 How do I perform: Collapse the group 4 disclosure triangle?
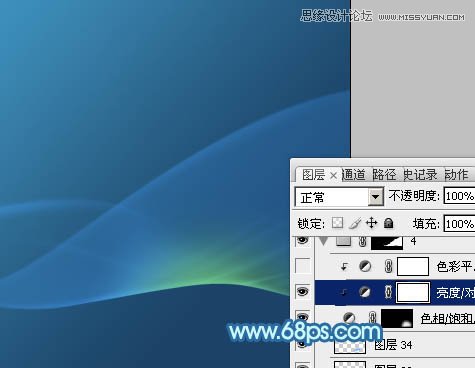[323, 241]
